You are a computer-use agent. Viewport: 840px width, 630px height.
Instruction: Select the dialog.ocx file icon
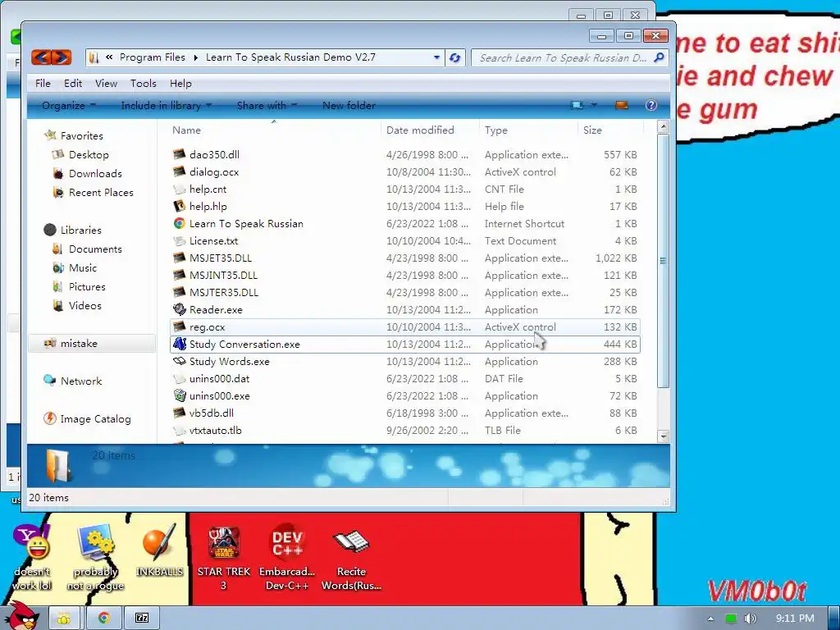point(179,171)
